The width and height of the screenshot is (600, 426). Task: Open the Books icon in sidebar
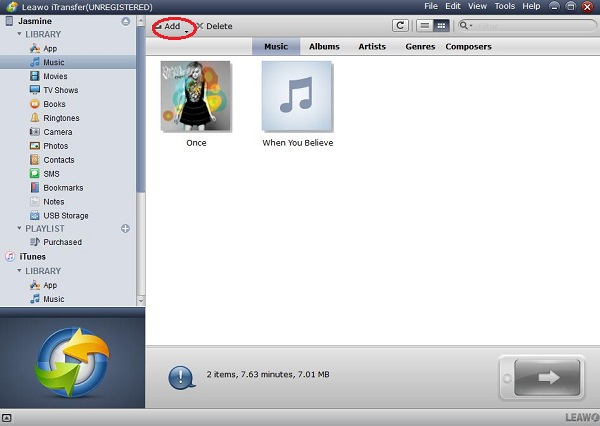click(35, 104)
